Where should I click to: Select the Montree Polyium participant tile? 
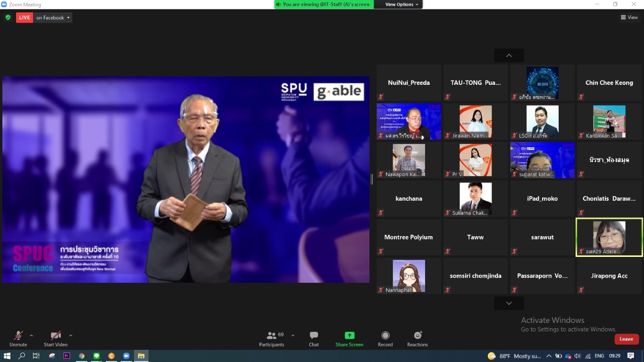pos(409,237)
